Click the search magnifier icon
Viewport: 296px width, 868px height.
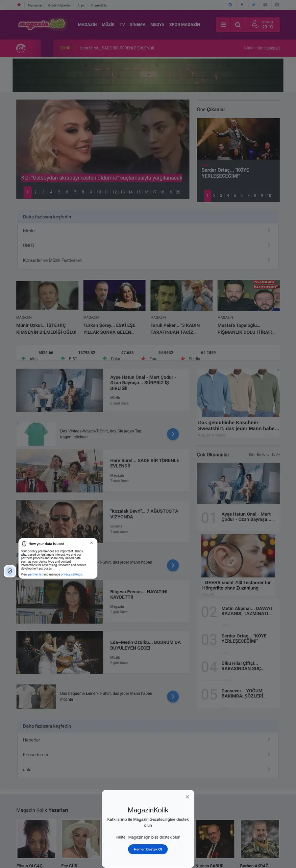click(x=238, y=25)
